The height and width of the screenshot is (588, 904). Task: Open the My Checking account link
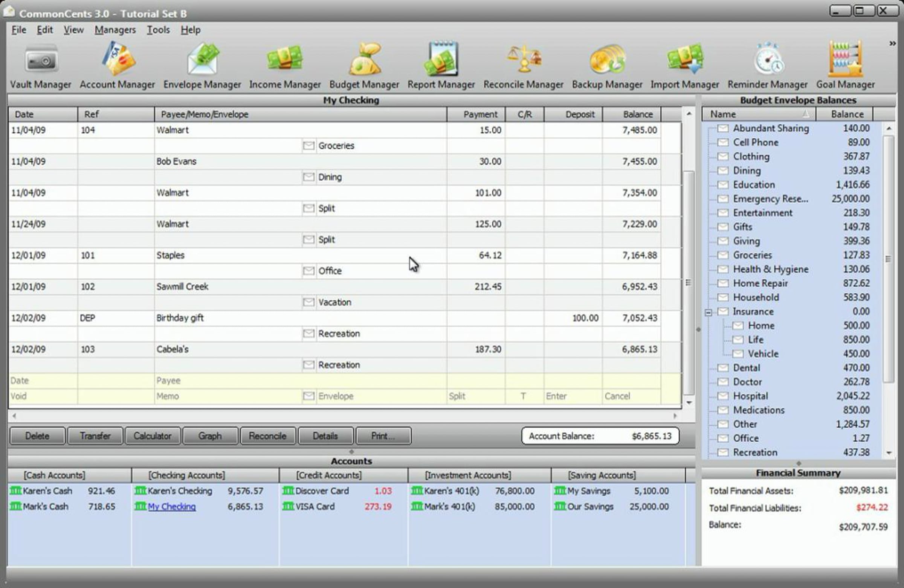tap(172, 506)
